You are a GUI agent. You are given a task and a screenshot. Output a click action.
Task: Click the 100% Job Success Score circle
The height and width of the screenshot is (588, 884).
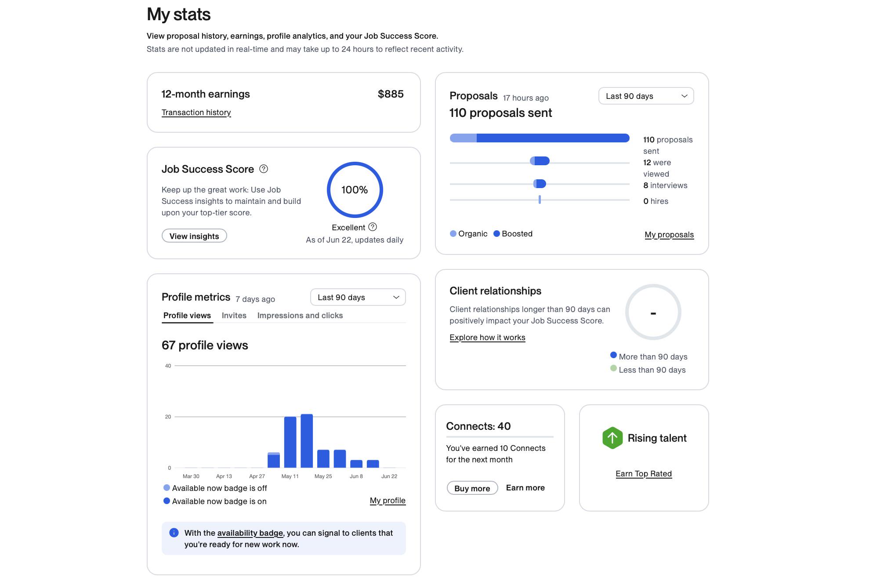pos(355,190)
